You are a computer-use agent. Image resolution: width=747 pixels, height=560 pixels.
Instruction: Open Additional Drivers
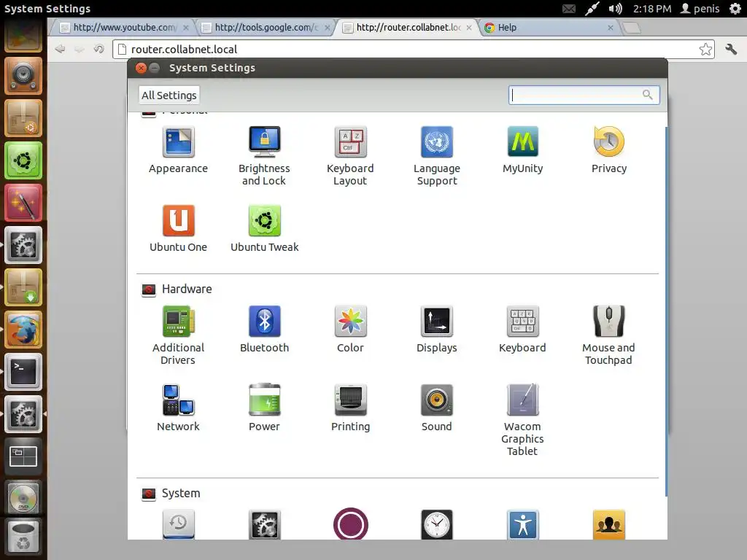(178, 335)
